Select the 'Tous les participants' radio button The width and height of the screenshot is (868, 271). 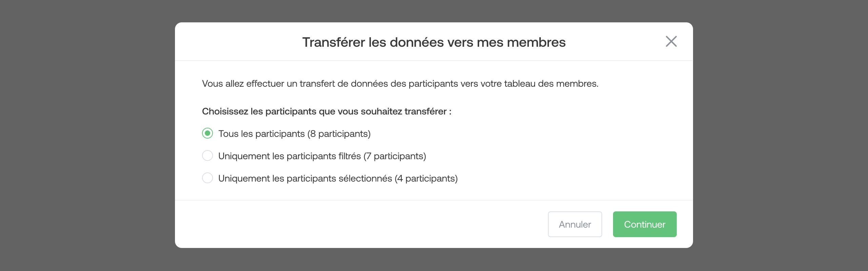pyautogui.click(x=208, y=133)
